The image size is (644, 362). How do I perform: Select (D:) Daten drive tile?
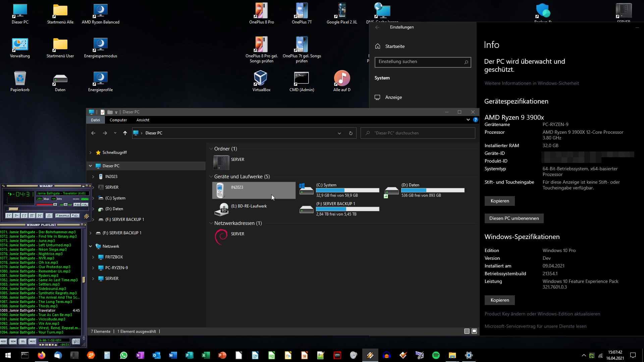pyautogui.click(x=424, y=190)
